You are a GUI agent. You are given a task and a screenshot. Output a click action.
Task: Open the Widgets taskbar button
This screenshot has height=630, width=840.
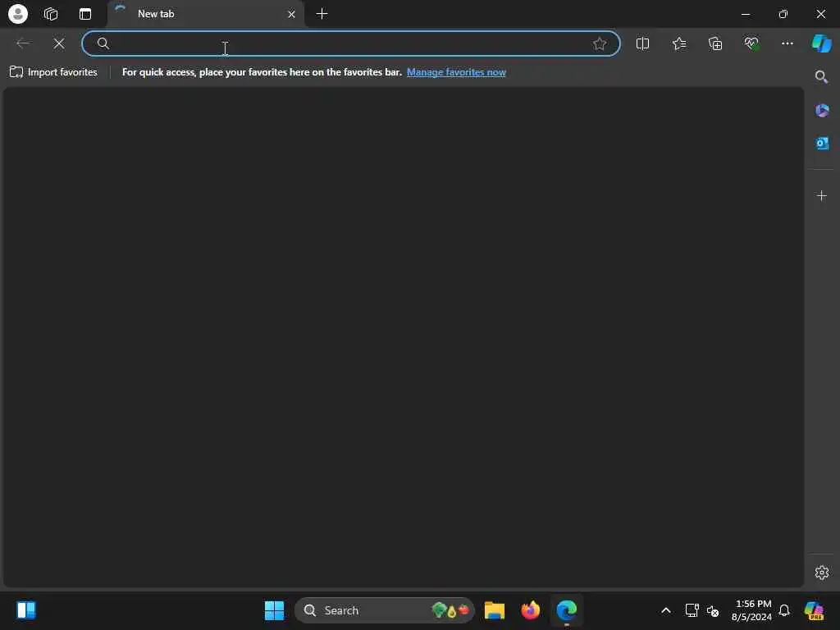(x=25, y=610)
